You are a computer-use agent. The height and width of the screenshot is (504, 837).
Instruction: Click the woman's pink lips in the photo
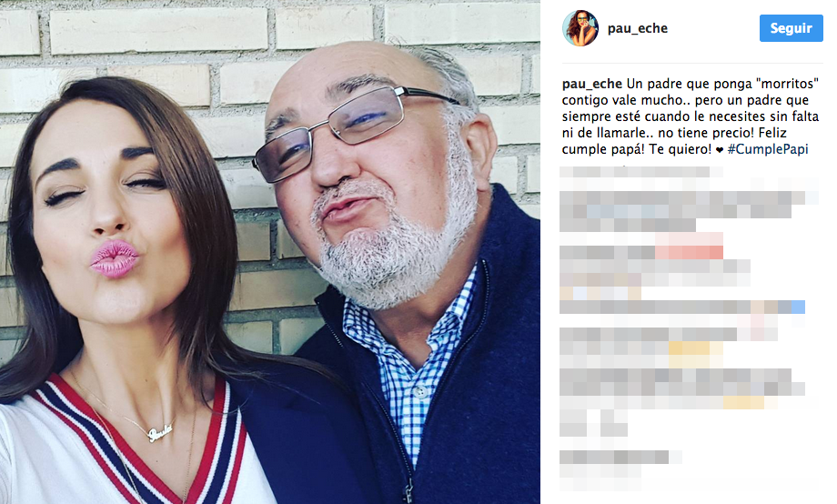coord(114,258)
